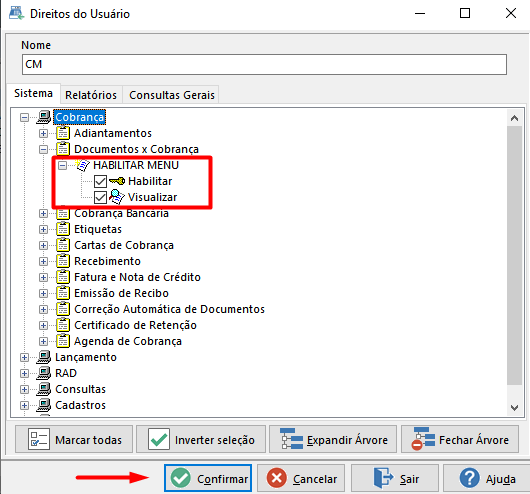Click the tree scrollbar up arrow
Viewport: 530px width, 494px height.
coord(514,118)
